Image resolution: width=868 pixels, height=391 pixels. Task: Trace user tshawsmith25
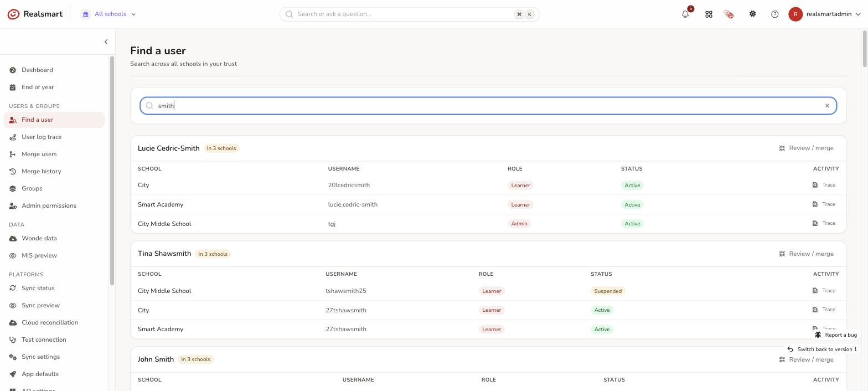824,291
